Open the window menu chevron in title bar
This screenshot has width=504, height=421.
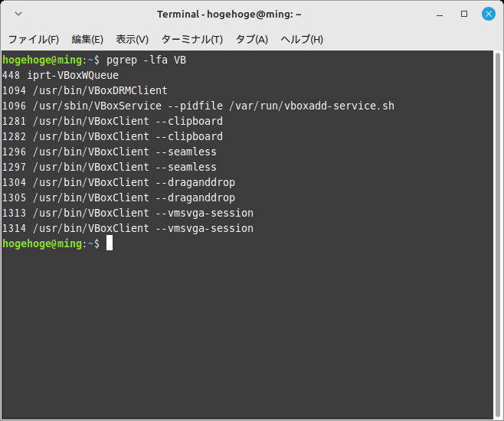(x=18, y=14)
